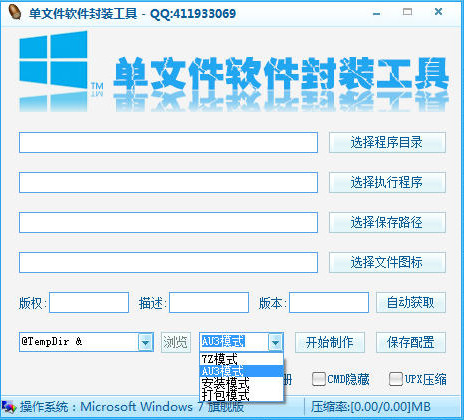Click the acorn app icon in title bar
The image size is (464, 420).
tap(15, 12)
